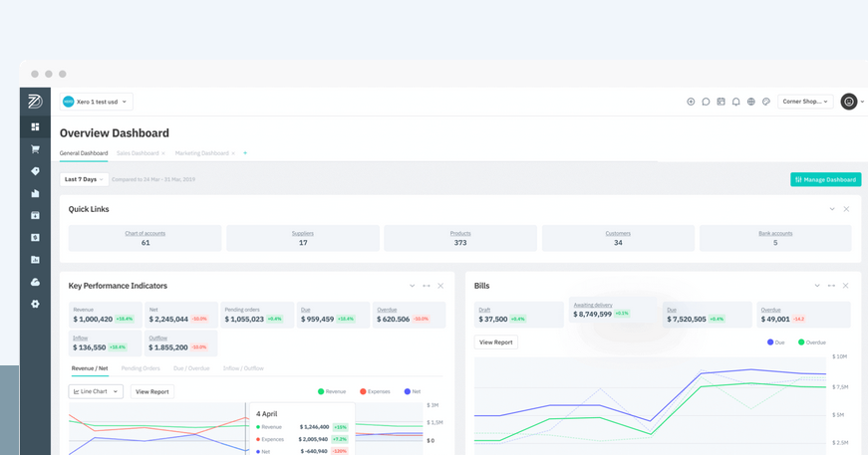Widen the Bills panel with arrows icon

coord(831,286)
